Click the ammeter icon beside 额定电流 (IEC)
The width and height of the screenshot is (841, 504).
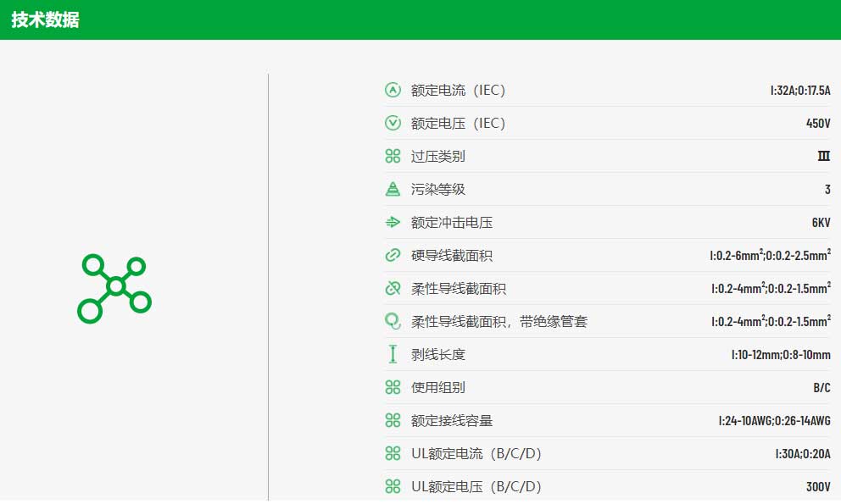tap(393, 90)
